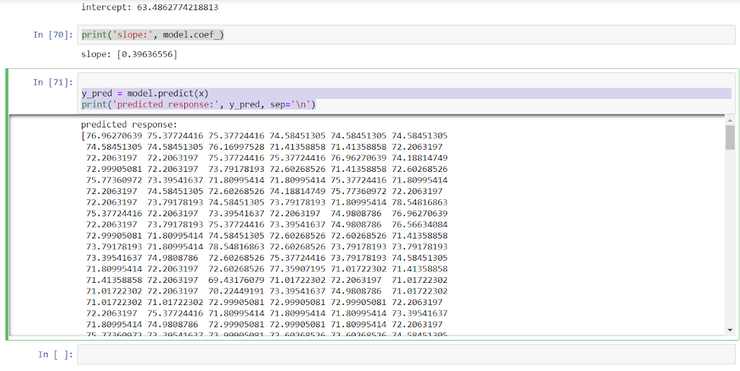Click the empty In [ ] code cell

pos(406,354)
